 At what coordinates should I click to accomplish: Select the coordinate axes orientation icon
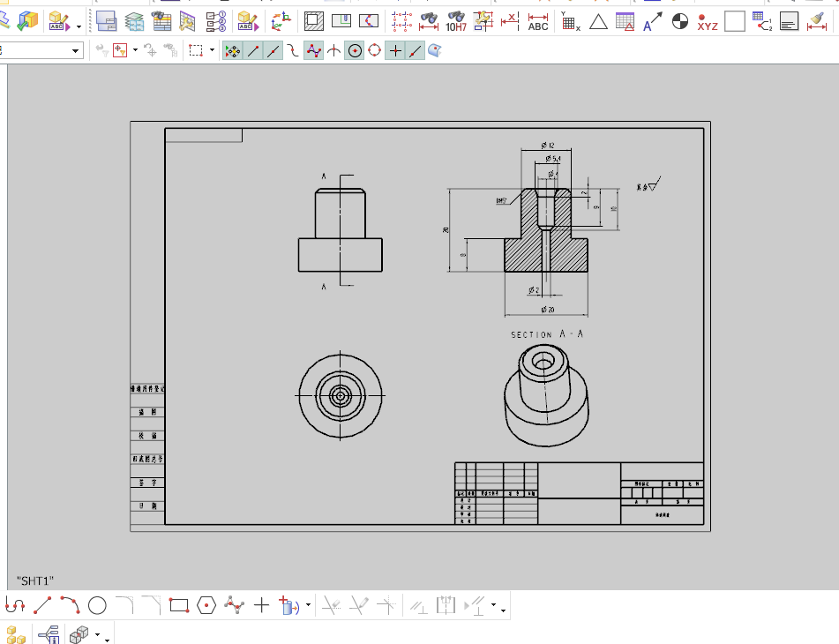click(281, 21)
